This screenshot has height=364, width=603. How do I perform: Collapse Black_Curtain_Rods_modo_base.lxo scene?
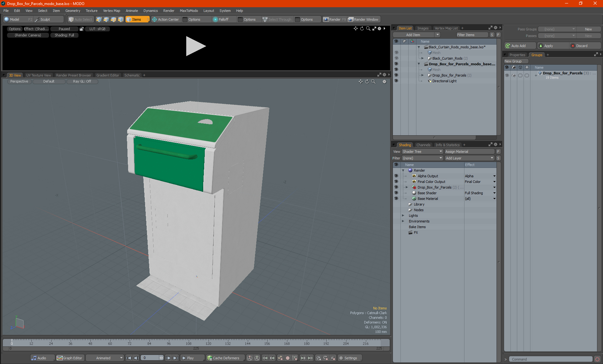[419, 47]
